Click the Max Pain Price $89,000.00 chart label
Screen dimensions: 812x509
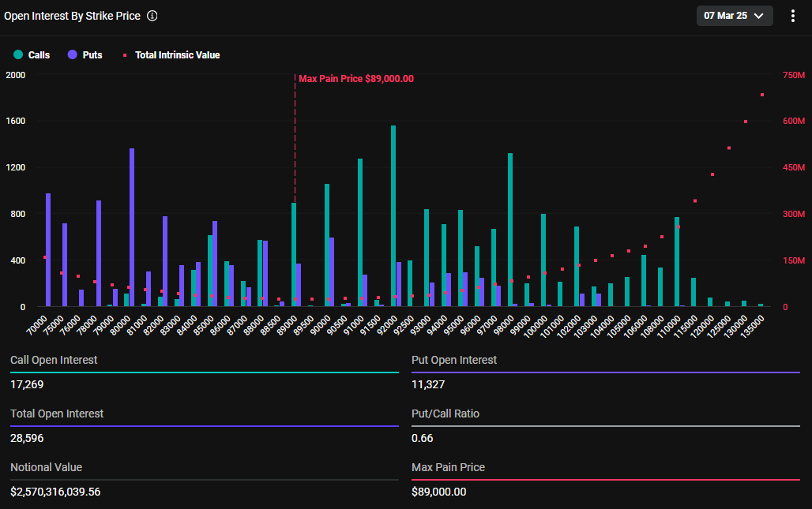pyautogui.click(x=356, y=79)
